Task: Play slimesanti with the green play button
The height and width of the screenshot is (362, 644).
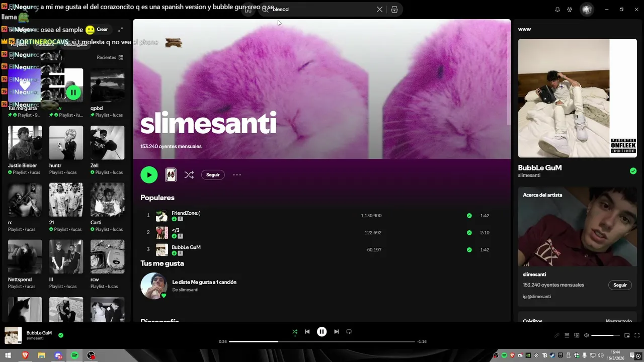Action: click(149, 175)
